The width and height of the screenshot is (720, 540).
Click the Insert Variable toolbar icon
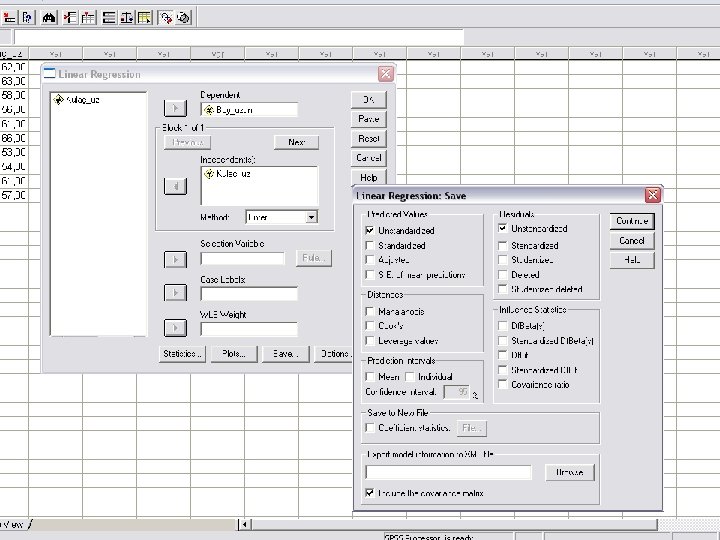[88, 17]
